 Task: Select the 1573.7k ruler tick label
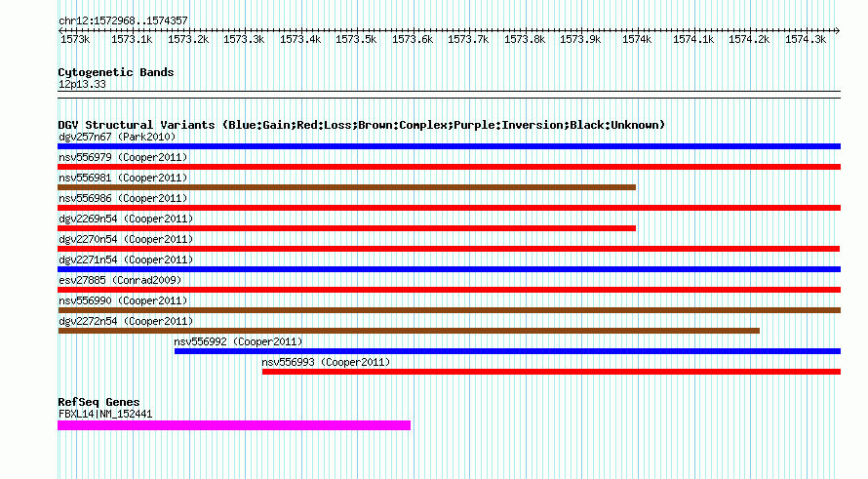tap(468, 39)
